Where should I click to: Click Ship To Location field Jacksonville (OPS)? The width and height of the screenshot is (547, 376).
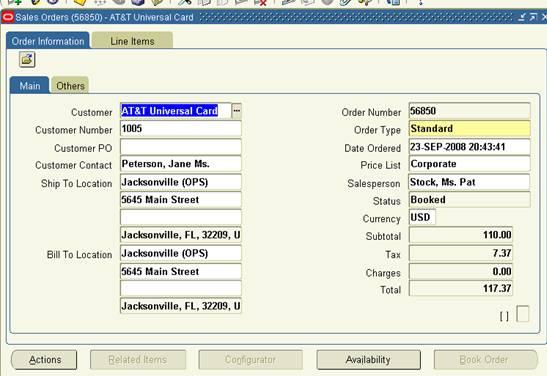click(x=181, y=182)
